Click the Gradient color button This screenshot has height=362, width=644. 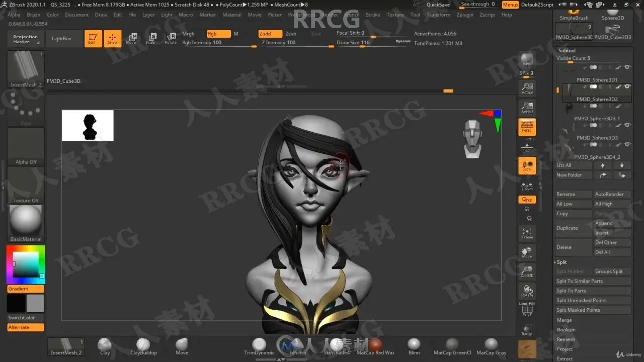coord(26,289)
